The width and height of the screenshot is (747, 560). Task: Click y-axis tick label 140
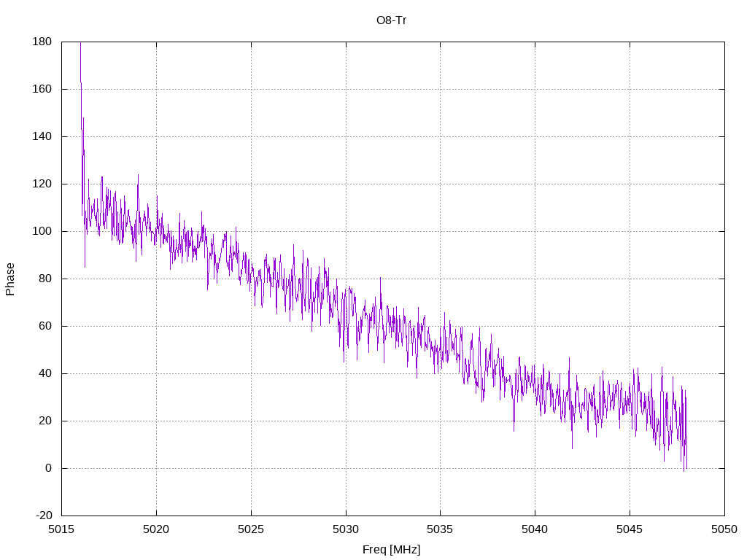pyautogui.click(x=42, y=136)
